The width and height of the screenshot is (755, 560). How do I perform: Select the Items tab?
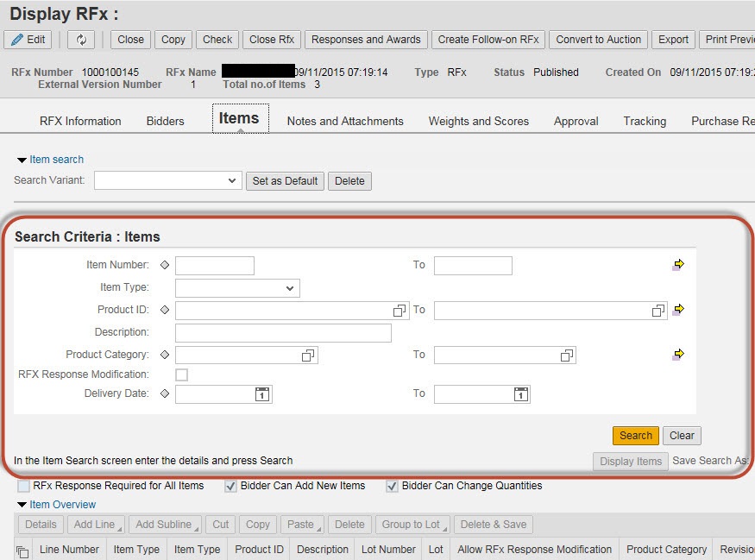point(239,118)
